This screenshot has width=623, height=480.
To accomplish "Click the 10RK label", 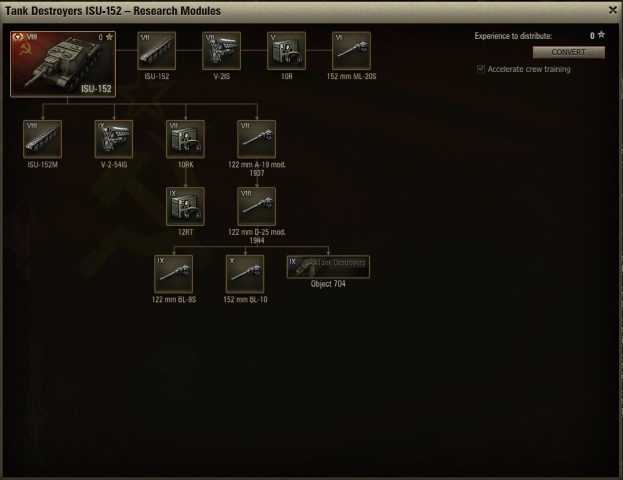I will click(186, 165).
